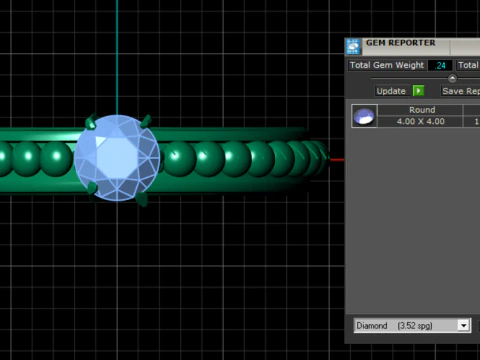Open the Diamond (3.52 spg) material dropdown
Viewport: 480px width, 360px height.
tap(412, 325)
